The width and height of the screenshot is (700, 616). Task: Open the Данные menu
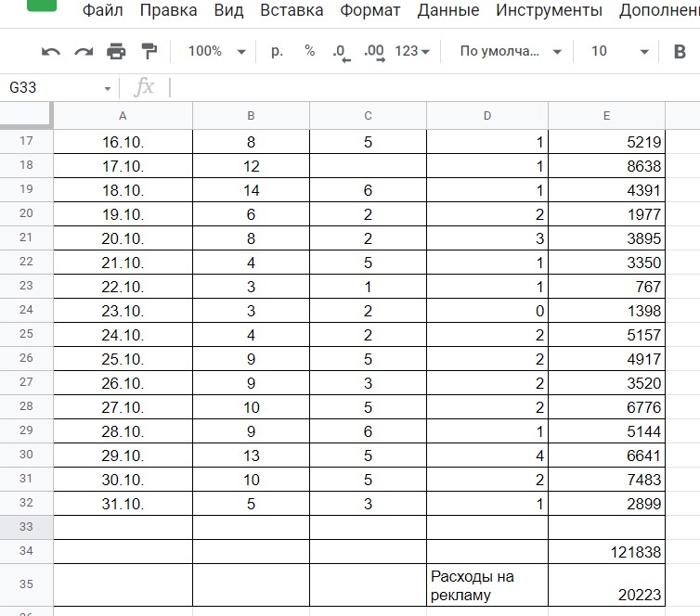[448, 10]
